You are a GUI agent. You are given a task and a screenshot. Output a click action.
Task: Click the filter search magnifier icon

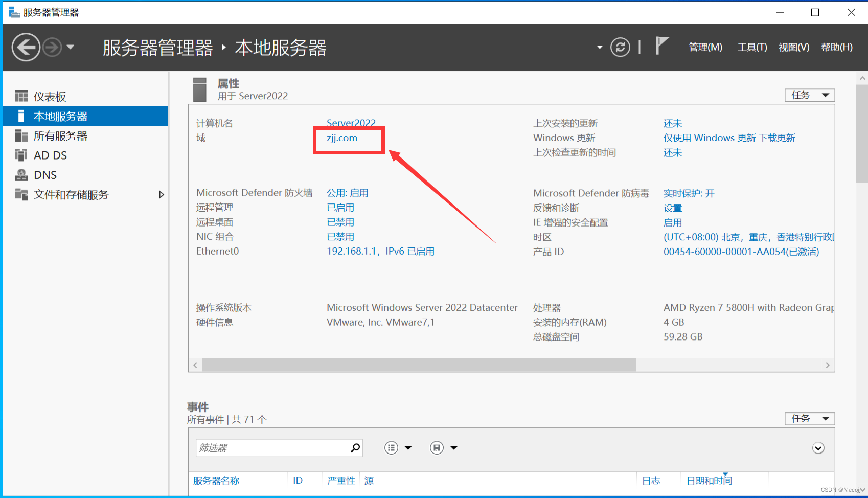tap(355, 448)
